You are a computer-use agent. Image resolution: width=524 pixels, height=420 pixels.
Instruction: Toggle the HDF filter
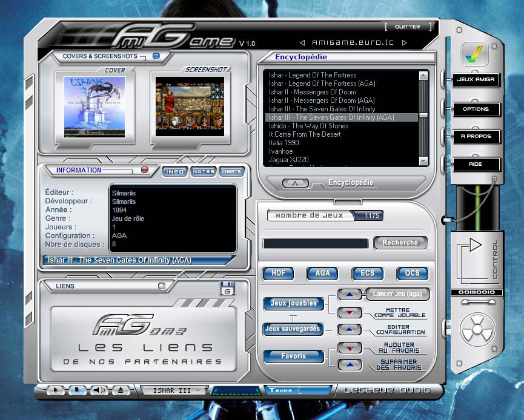click(278, 274)
